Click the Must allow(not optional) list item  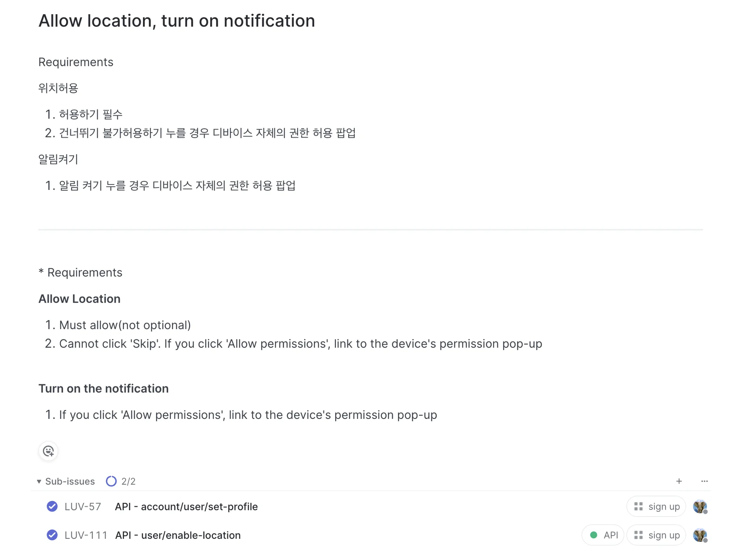(x=125, y=325)
